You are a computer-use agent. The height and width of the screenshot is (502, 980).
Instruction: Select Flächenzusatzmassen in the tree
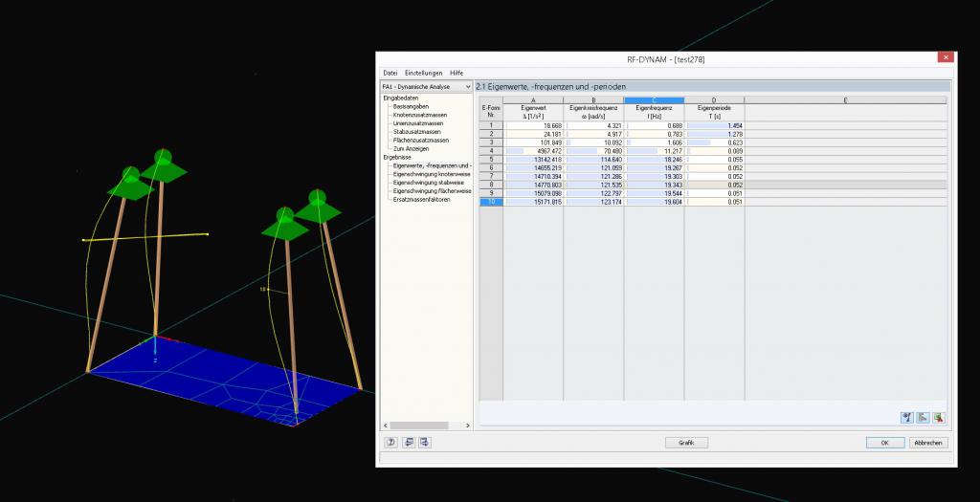pos(421,141)
